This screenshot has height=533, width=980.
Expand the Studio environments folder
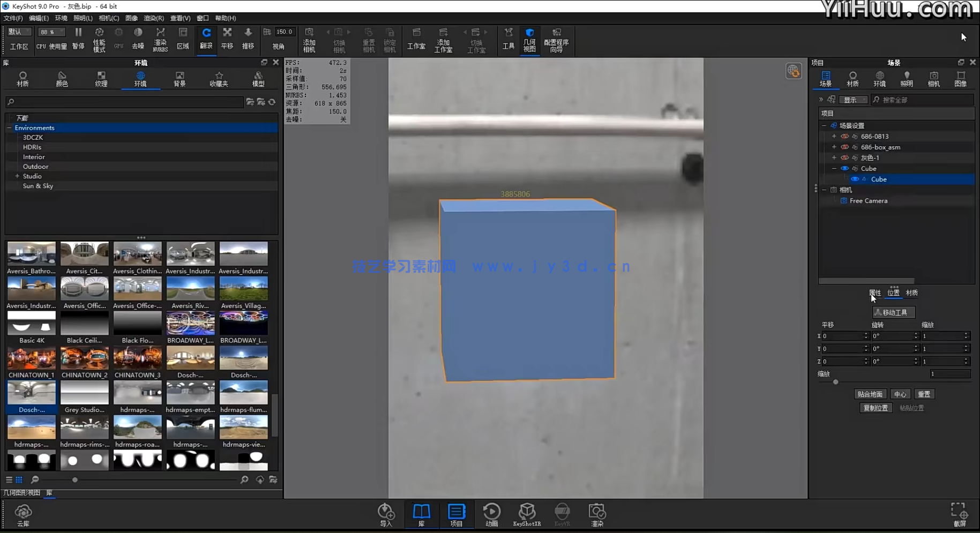[x=17, y=176]
